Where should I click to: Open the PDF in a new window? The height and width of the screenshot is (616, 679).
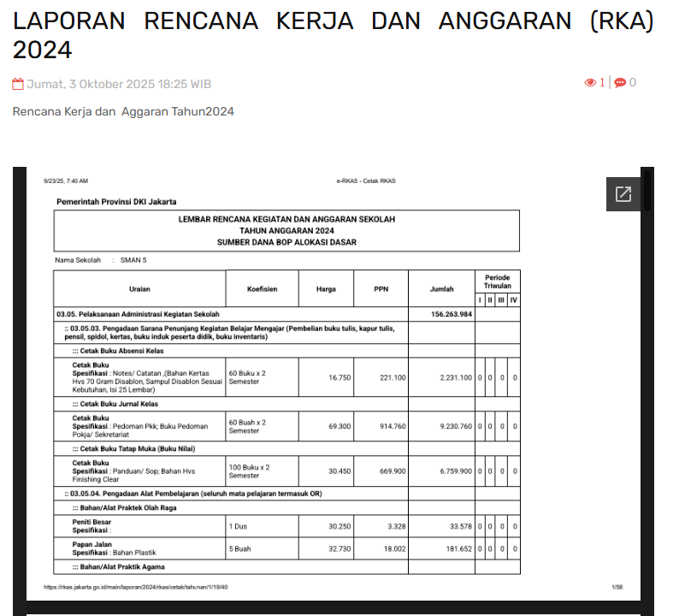click(623, 194)
